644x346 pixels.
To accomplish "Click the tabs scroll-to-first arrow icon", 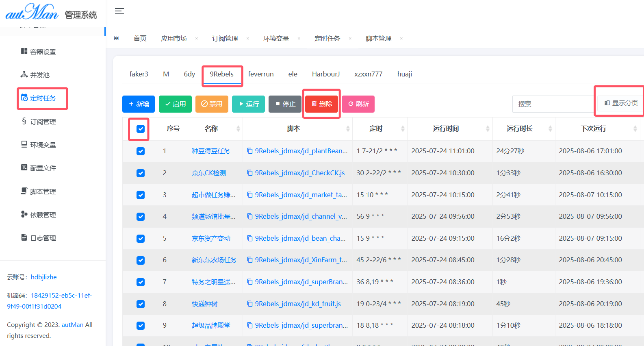I will pyautogui.click(x=116, y=38).
